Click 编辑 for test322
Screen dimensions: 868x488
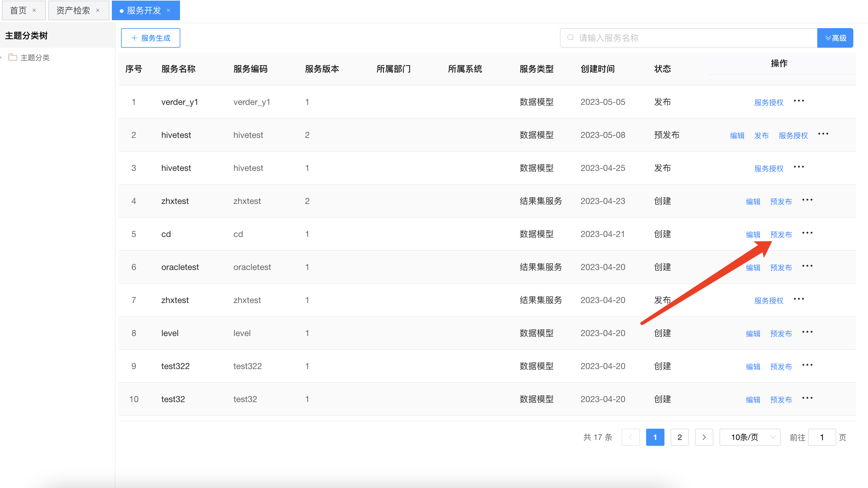(753, 367)
